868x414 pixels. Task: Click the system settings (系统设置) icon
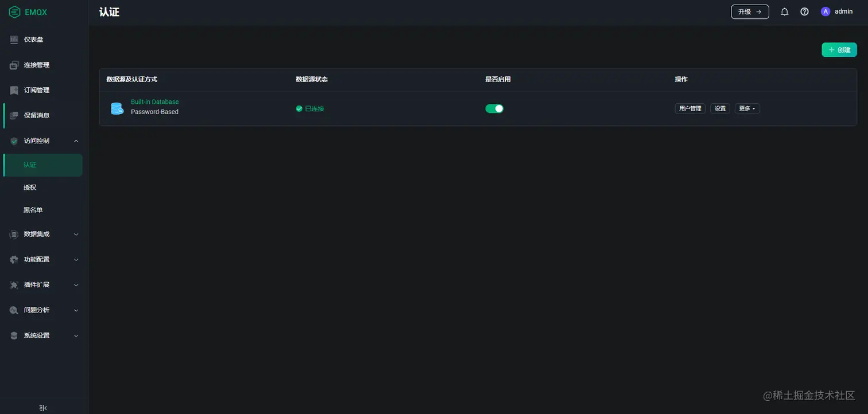14,335
